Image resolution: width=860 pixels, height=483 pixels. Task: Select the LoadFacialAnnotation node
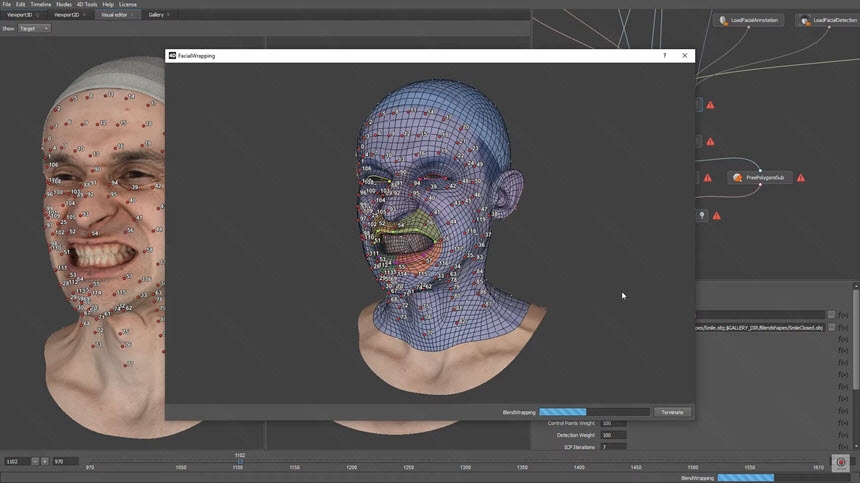click(749, 20)
